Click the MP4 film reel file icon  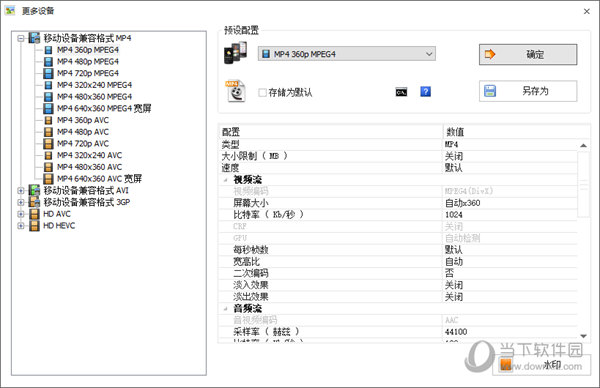coord(235,91)
